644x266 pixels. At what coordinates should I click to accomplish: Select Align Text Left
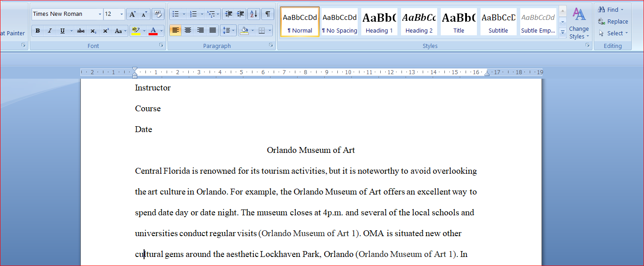tap(176, 31)
